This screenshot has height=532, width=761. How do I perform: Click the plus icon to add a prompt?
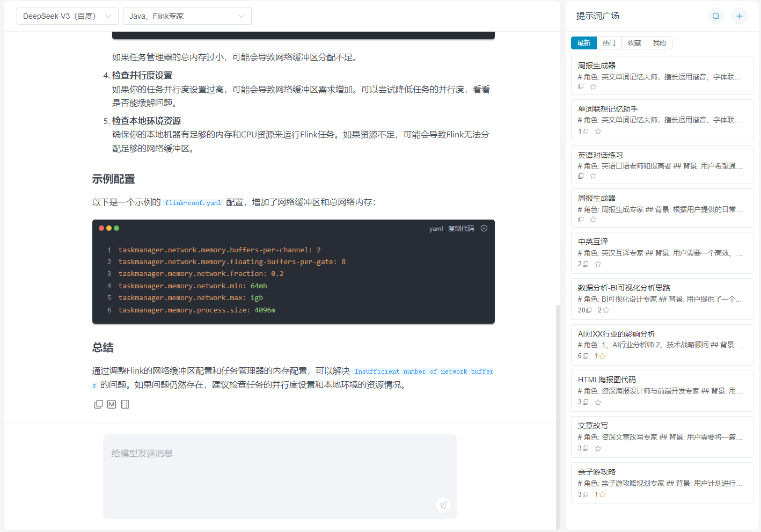tap(739, 16)
